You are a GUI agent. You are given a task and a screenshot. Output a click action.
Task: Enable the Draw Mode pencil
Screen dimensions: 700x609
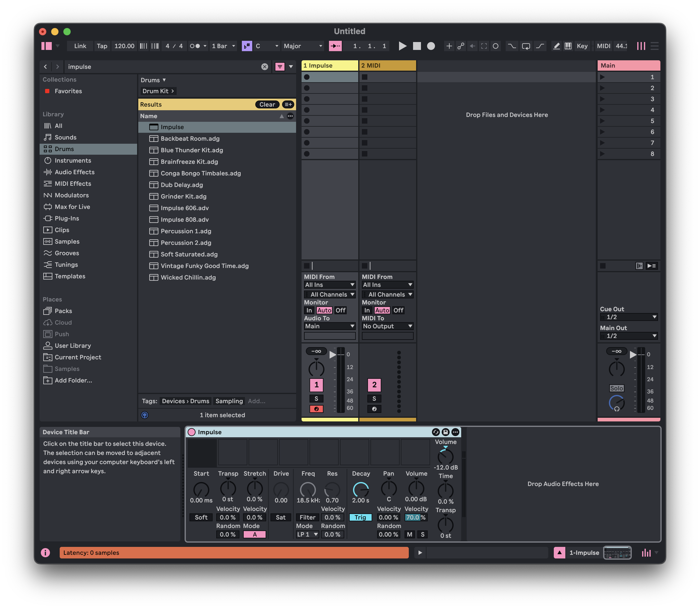pyautogui.click(x=556, y=46)
